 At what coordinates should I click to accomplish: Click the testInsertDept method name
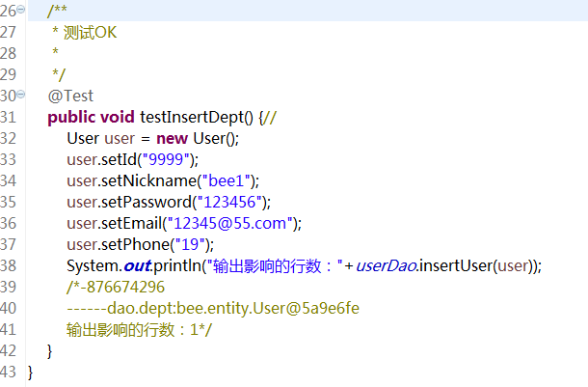[x=191, y=118]
